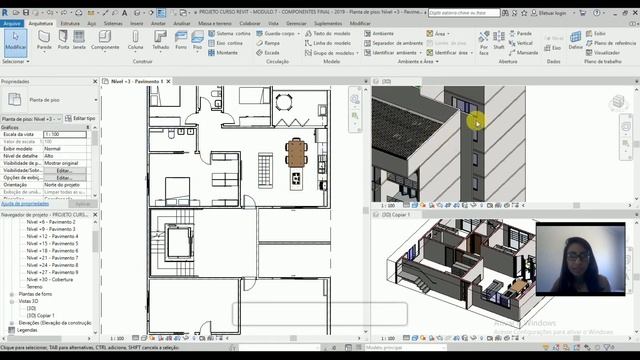Select the Piso floor tool
The image size is (640, 360).
[198, 40]
